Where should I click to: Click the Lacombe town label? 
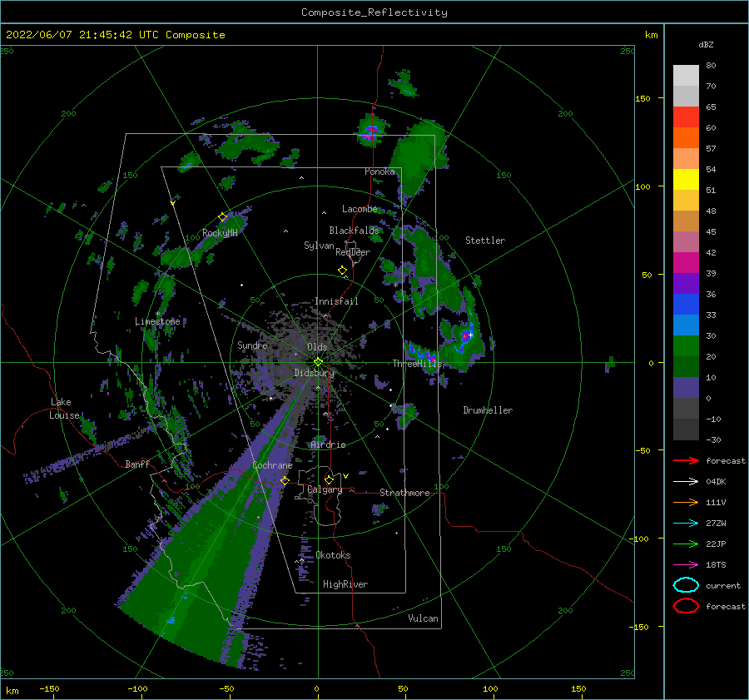360,209
